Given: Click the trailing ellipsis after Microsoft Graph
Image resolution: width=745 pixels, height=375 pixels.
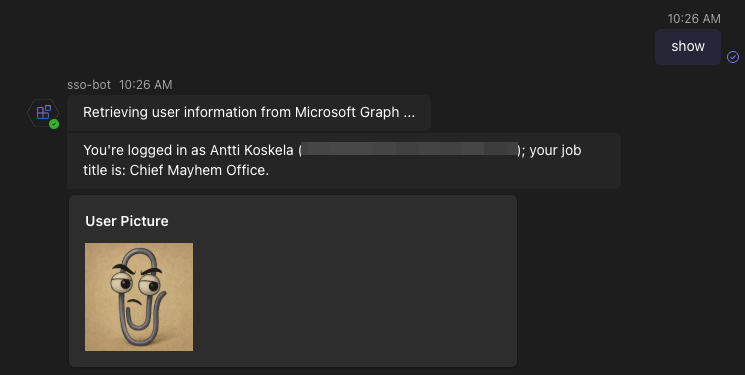Looking at the screenshot, I should pyautogui.click(x=409, y=114).
